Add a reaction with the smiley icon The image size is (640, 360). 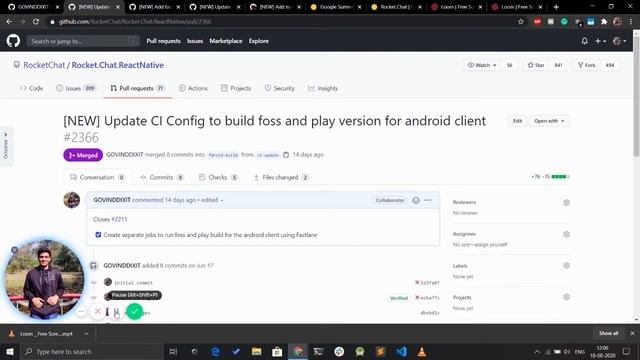pos(416,200)
